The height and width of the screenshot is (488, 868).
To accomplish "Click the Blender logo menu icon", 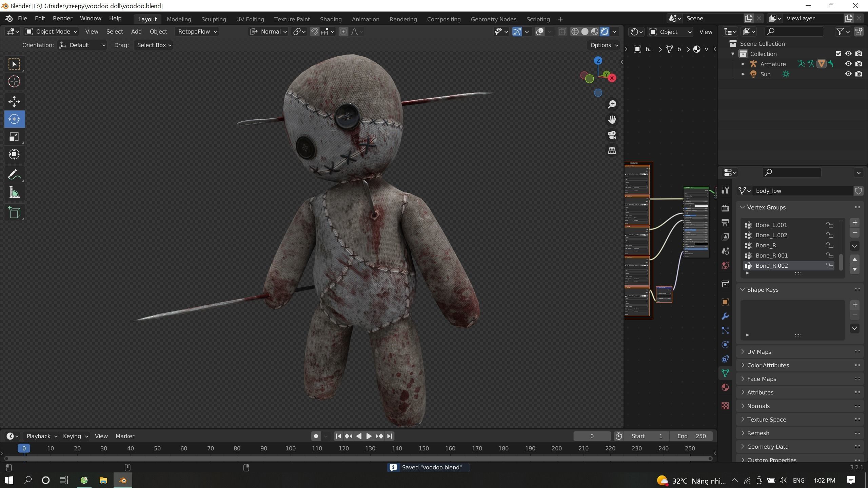I will 9,18.
